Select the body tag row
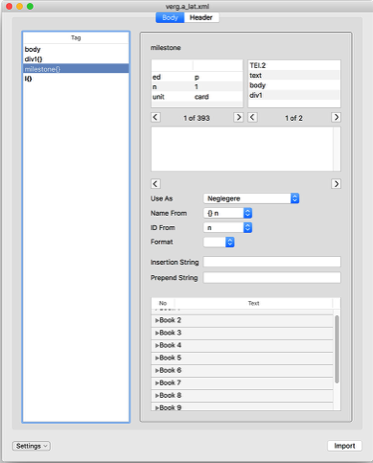Viewport: 373px width, 463px height. point(76,49)
